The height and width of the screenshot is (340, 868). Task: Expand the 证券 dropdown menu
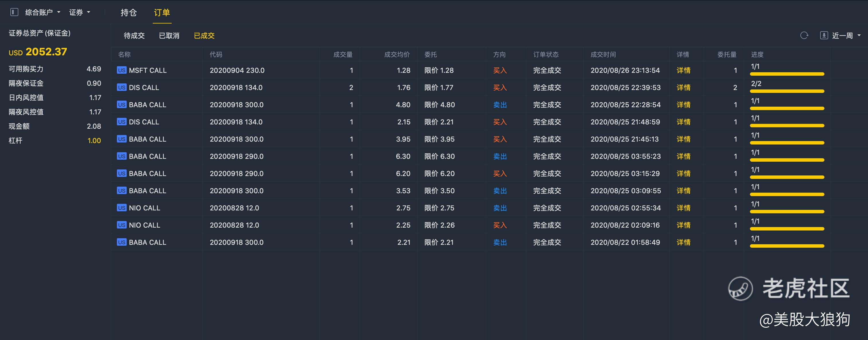coord(80,12)
